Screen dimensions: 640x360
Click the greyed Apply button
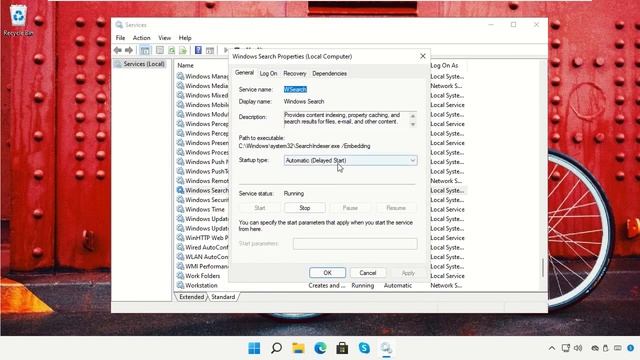[x=408, y=273]
